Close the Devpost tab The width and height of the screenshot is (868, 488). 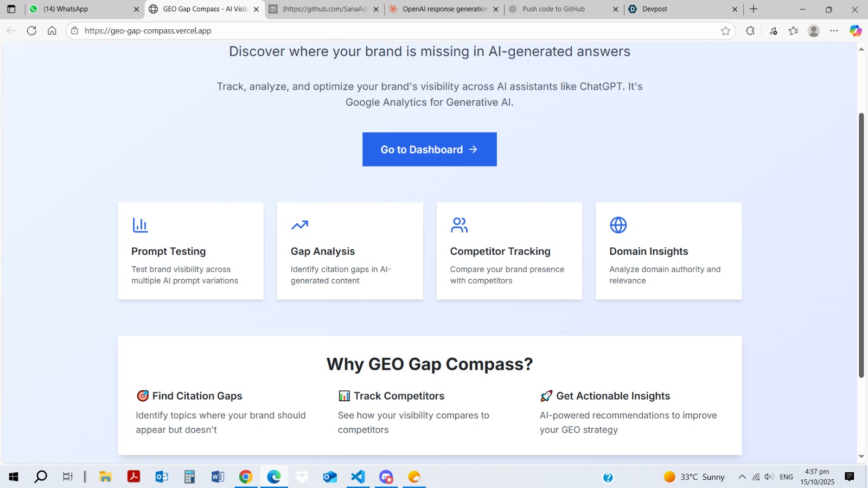pyautogui.click(x=735, y=9)
